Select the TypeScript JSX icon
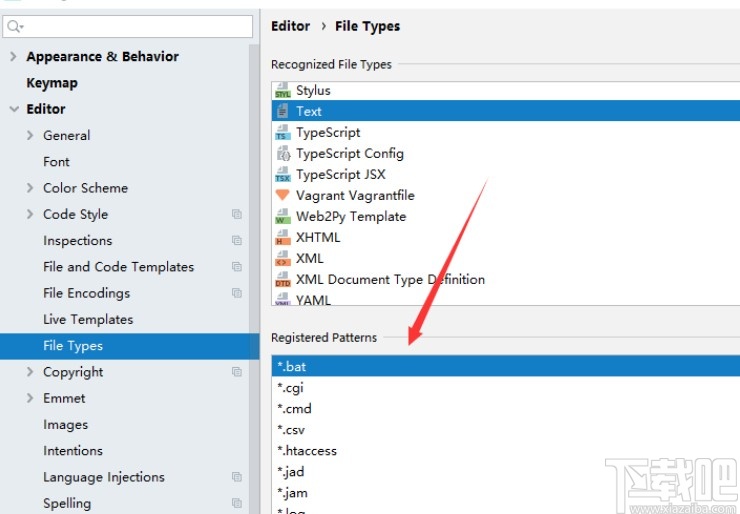This screenshot has height=514, width=740. pos(282,175)
